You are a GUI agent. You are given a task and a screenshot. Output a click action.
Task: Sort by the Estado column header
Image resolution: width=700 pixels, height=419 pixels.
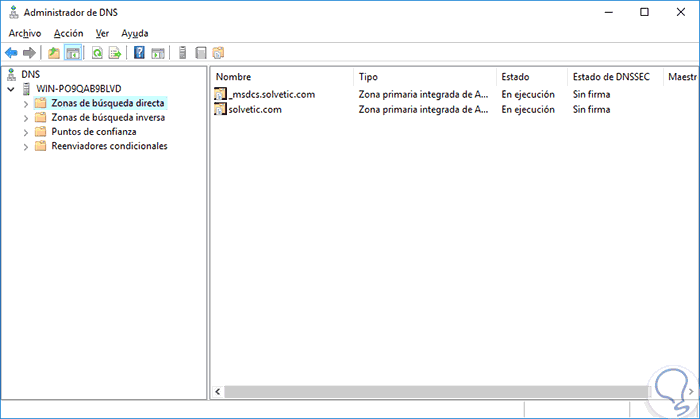pyautogui.click(x=532, y=77)
